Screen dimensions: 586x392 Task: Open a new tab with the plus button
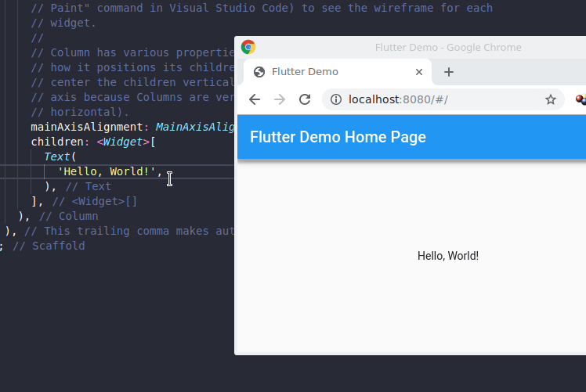click(449, 72)
